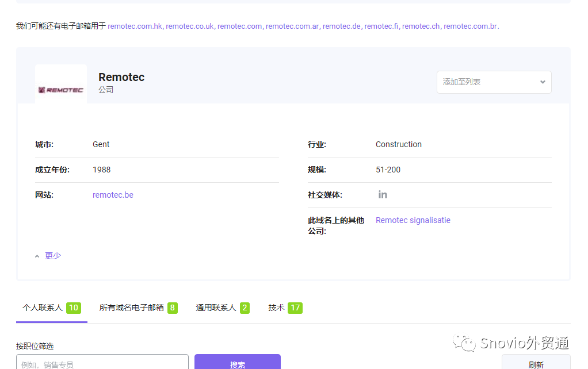Image resolution: width=588 pixels, height=369 pixels.
Task: Open the LinkedIn social media icon
Action: click(383, 195)
